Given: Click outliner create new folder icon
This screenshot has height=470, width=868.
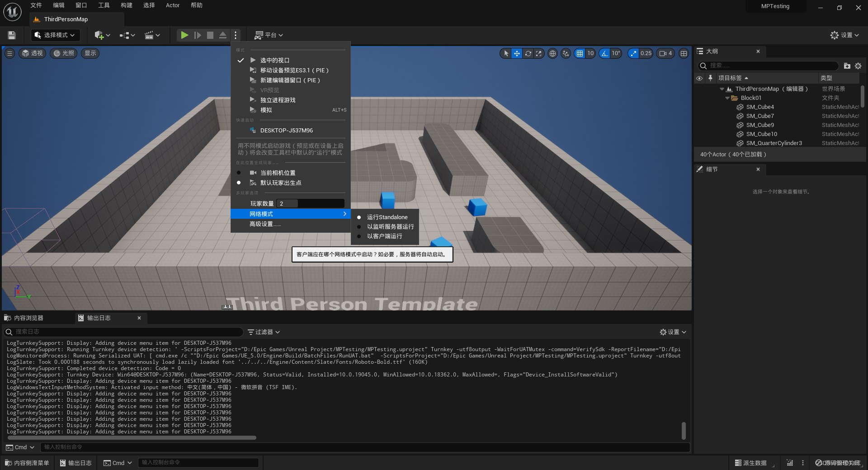Looking at the screenshot, I should (847, 66).
